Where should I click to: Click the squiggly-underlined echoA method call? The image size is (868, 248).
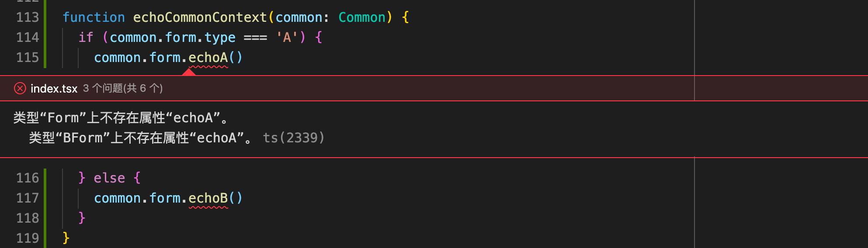click(208, 58)
